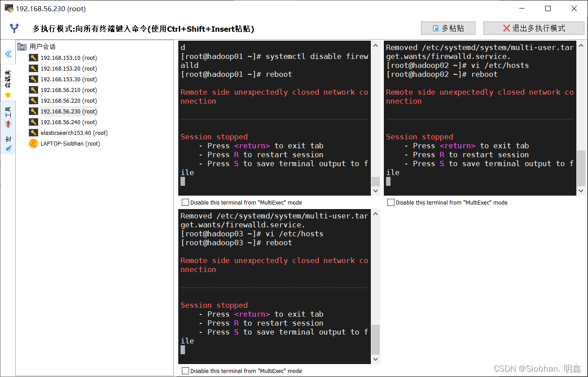Click 'Press R to restart session' in hadoop03 terminal

(x=265, y=323)
